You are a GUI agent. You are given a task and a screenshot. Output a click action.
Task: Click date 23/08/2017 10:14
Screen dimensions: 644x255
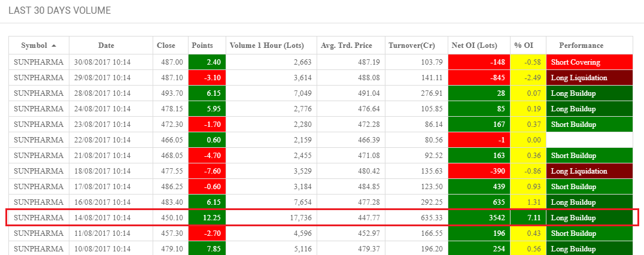point(102,125)
